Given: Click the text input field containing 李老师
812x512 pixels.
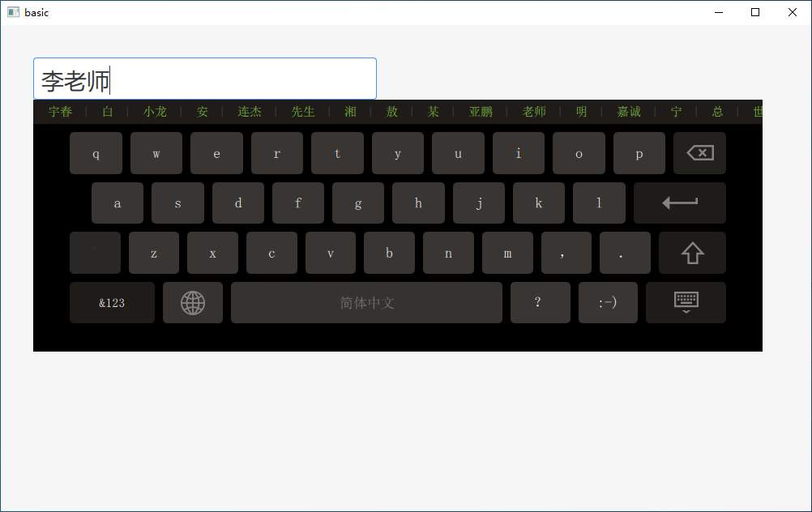Looking at the screenshot, I should [204, 79].
